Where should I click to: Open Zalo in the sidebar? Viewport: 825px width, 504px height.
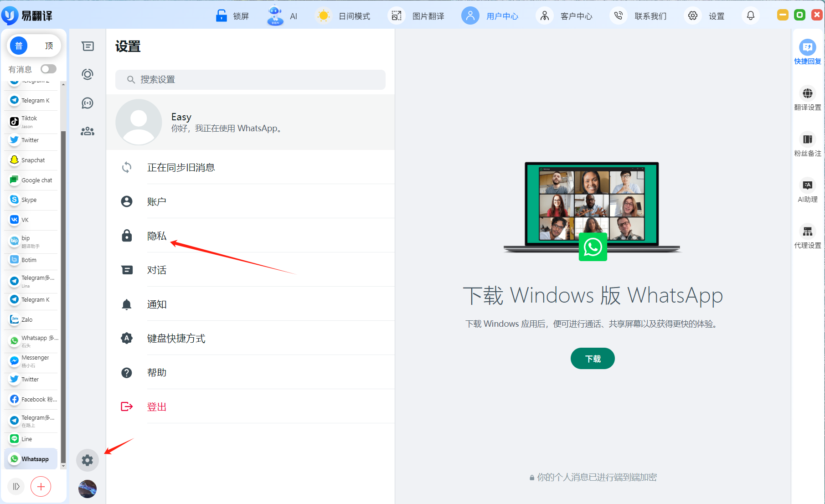click(x=31, y=319)
